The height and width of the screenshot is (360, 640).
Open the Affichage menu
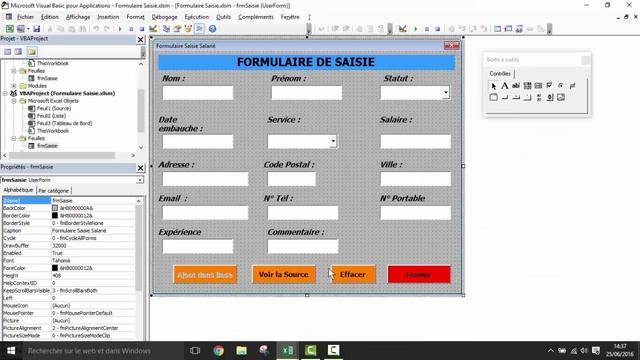pos(78,17)
